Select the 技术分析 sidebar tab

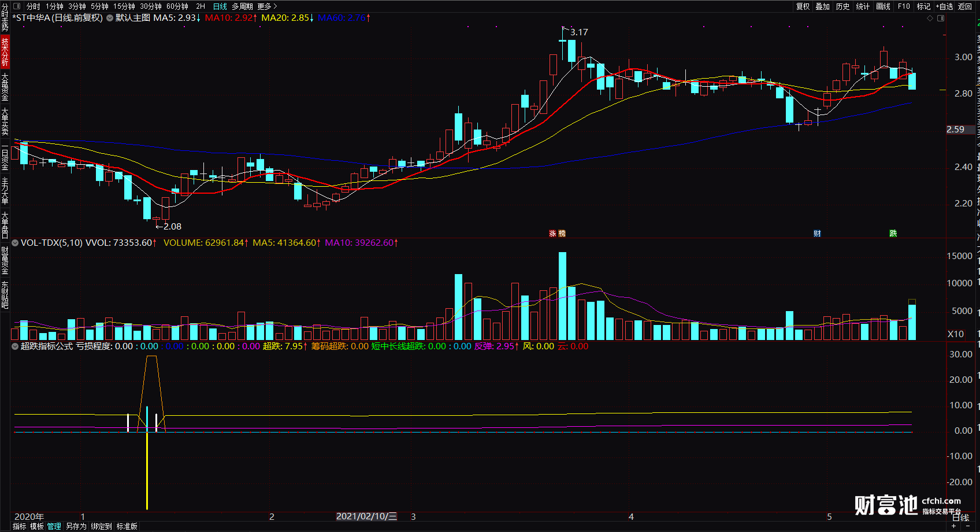pyautogui.click(x=5, y=51)
